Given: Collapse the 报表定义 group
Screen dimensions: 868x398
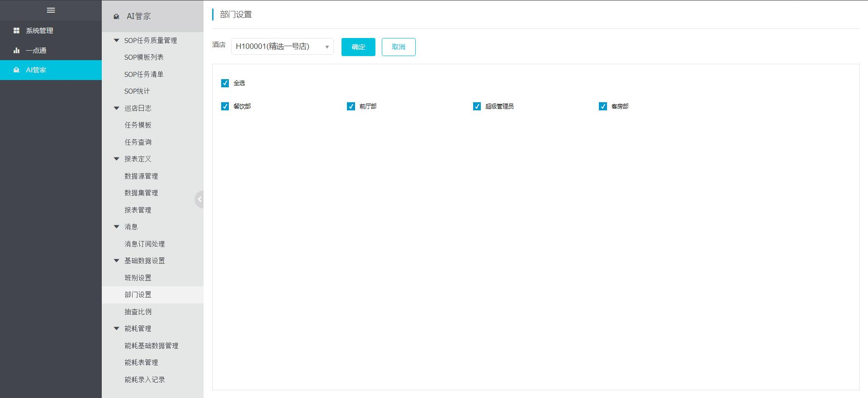Looking at the screenshot, I should 116,159.
